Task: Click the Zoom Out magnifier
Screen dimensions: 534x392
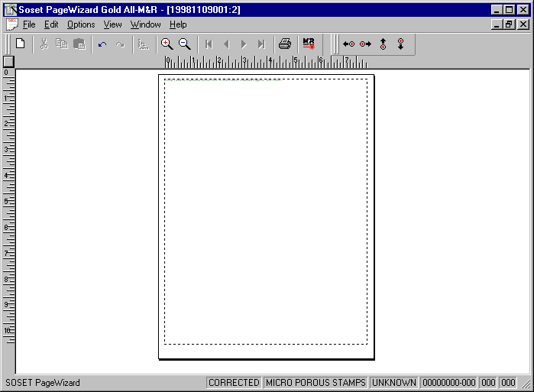Action: 184,44
